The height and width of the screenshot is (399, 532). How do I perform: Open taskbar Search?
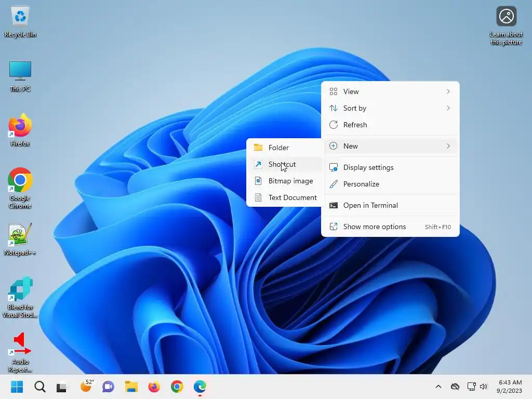pos(39,387)
